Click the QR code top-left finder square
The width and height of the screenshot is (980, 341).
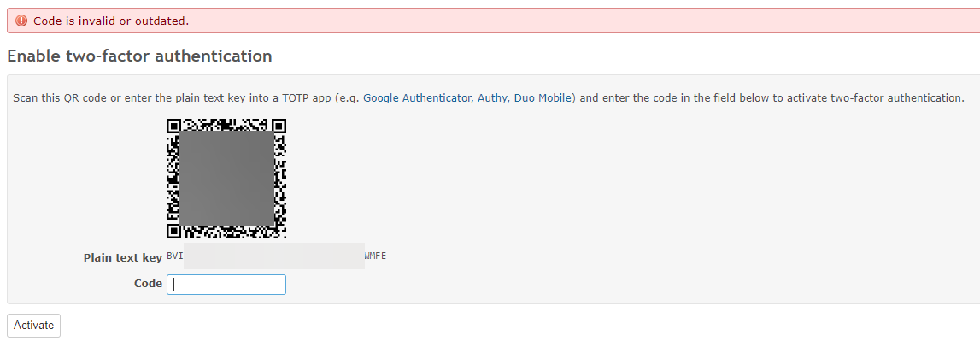pos(173,125)
